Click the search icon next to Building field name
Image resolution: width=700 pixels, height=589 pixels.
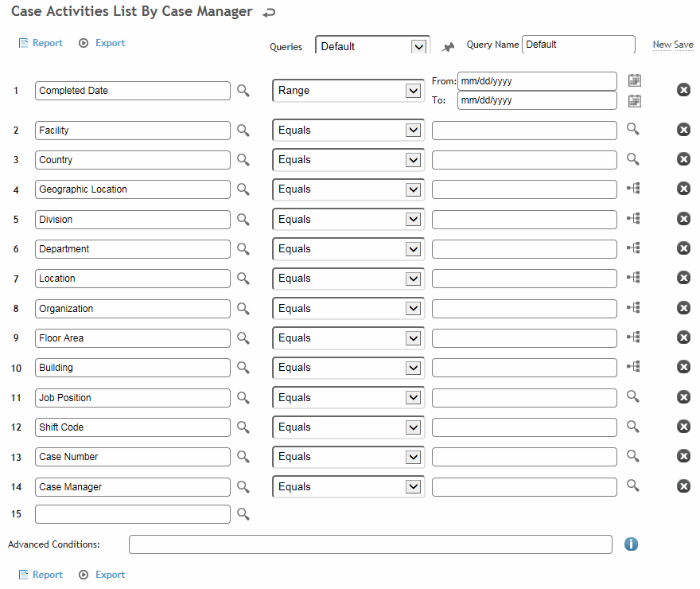243,368
